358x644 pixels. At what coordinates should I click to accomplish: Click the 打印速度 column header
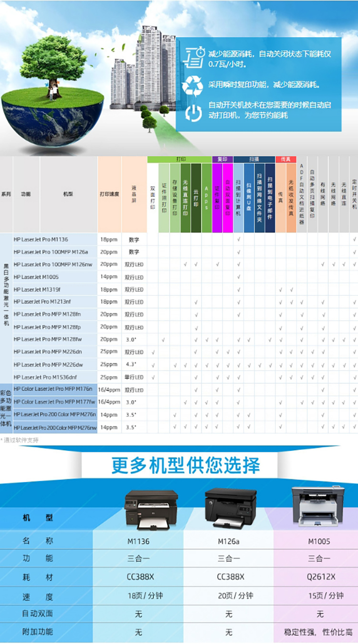coord(109,194)
